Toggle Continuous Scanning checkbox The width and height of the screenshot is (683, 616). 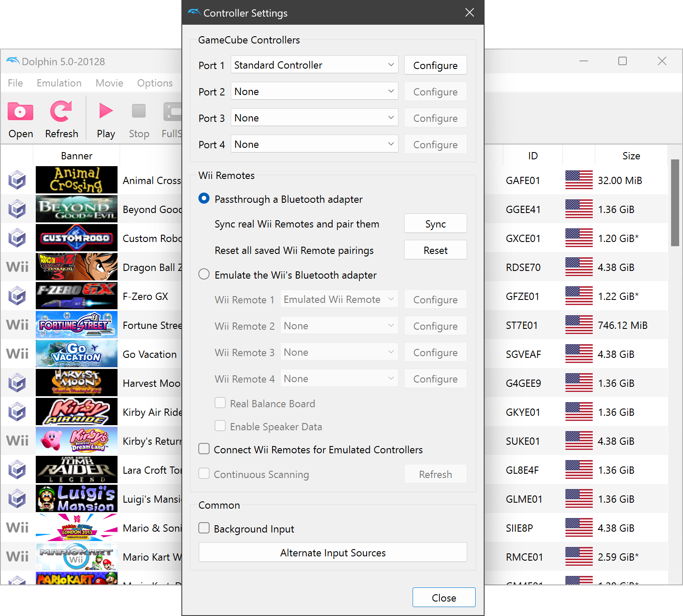(x=204, y=474)
